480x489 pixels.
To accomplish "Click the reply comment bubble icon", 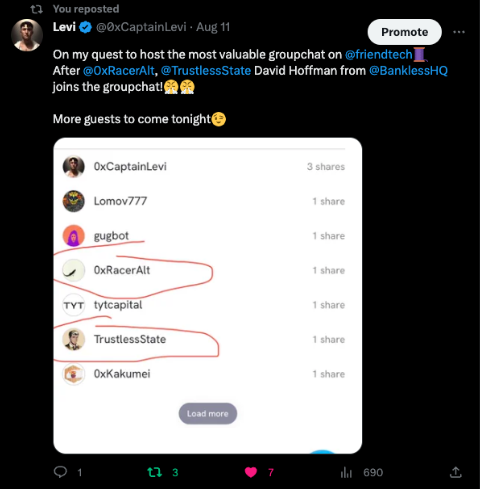I will tap(60, 472).
